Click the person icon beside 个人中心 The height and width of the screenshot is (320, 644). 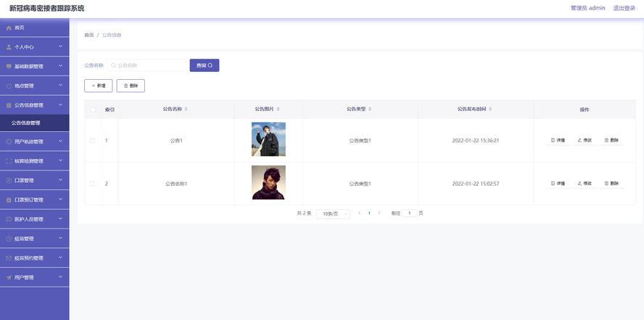[9, 47]
